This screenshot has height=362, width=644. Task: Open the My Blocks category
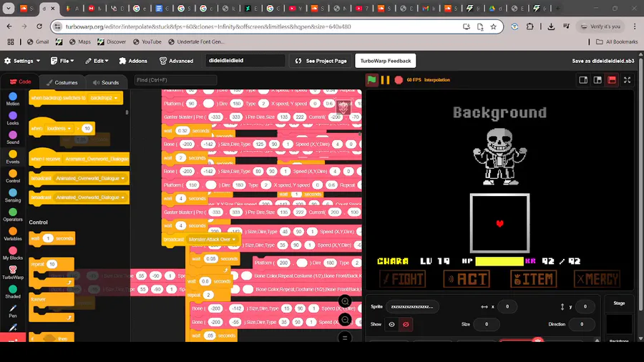(x=13, y=253)
